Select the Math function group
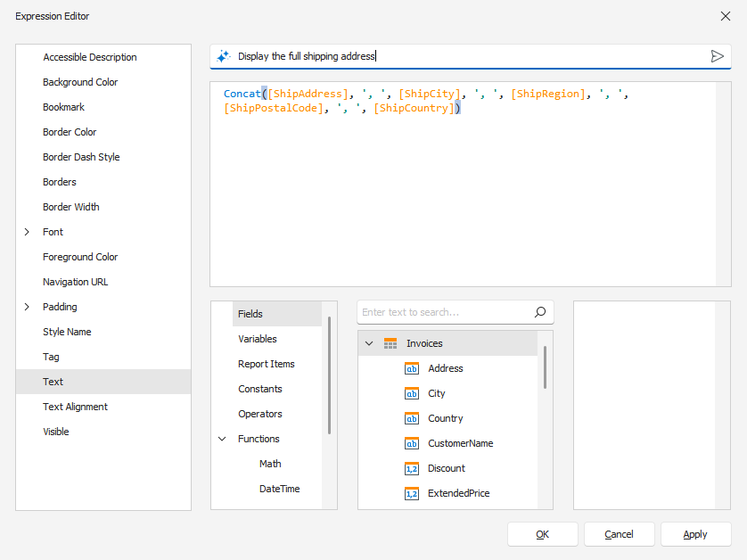747x560 pixels. (269, 463)
